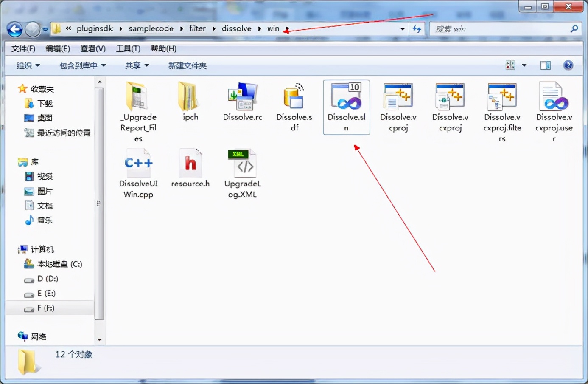Click the navigation pane scrollbar thumb
This screenshot has width=588, height=384.
click(99, 203)
